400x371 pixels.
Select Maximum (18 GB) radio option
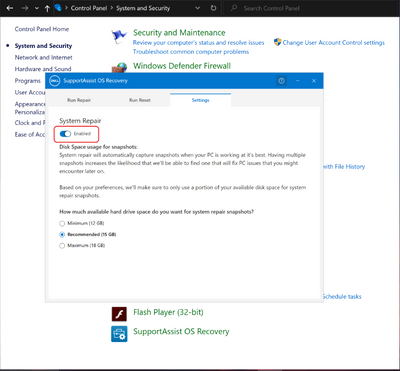coord(62,246)
